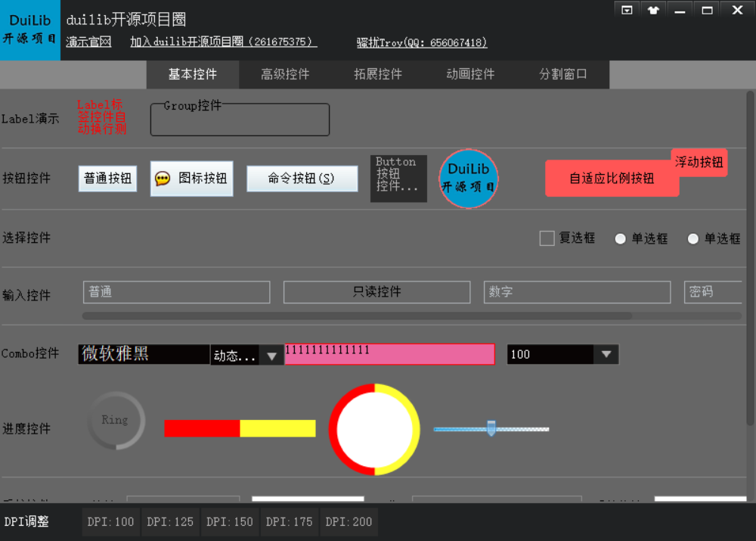Viewport: 756px width, 541px height.
Task: Click the 输入控件 row label
Action: point(26,295)
